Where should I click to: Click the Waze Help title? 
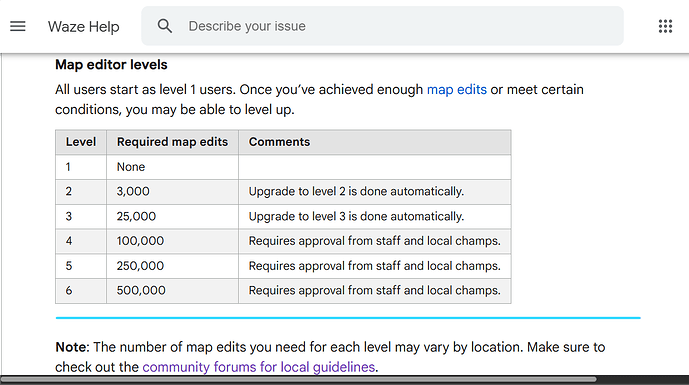[83, 26]
